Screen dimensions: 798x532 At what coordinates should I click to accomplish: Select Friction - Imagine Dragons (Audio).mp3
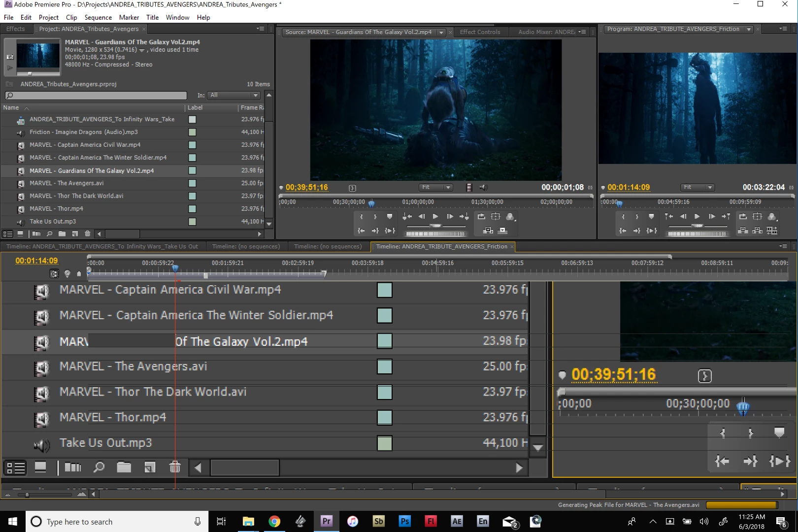point(84,132)
